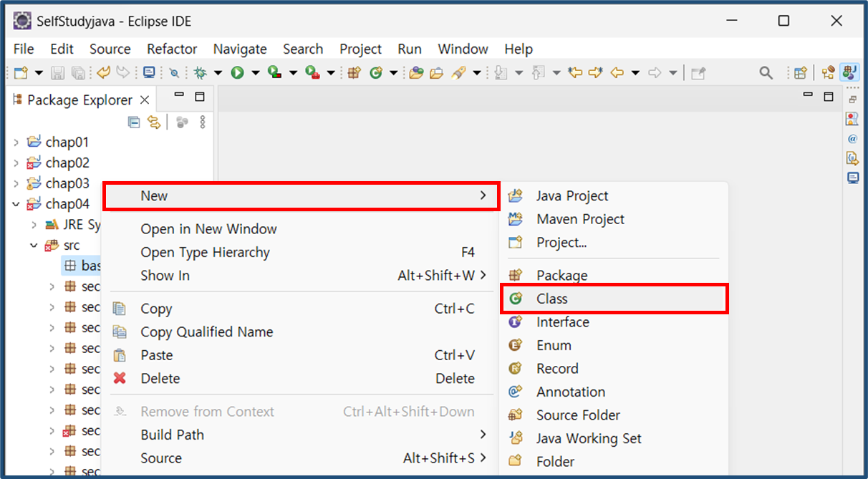Expand the chap03 project
This screenshot has width=868, height=479.
click(x=16, y=184)
